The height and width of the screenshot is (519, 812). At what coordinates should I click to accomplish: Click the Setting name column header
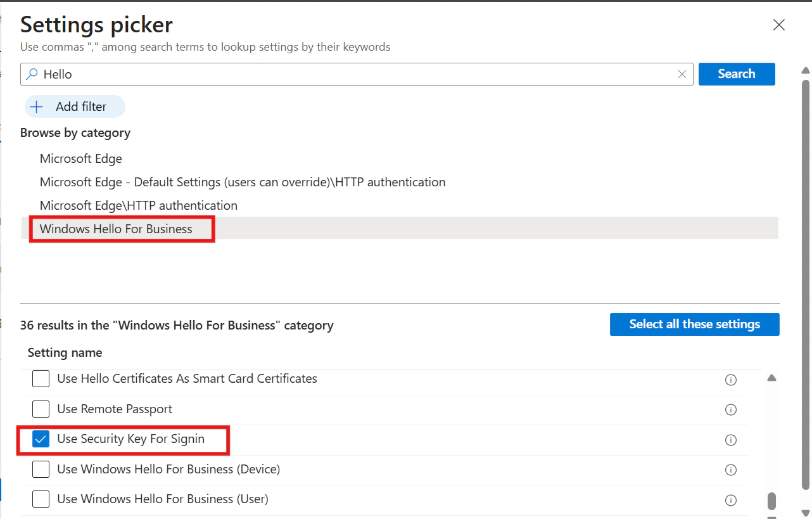point(65,352)
